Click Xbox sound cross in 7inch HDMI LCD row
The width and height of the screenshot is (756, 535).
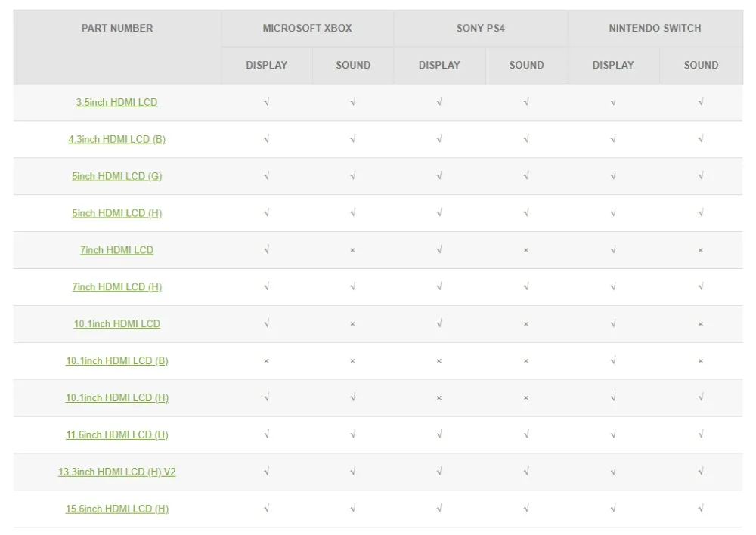[x=352, y=250]
